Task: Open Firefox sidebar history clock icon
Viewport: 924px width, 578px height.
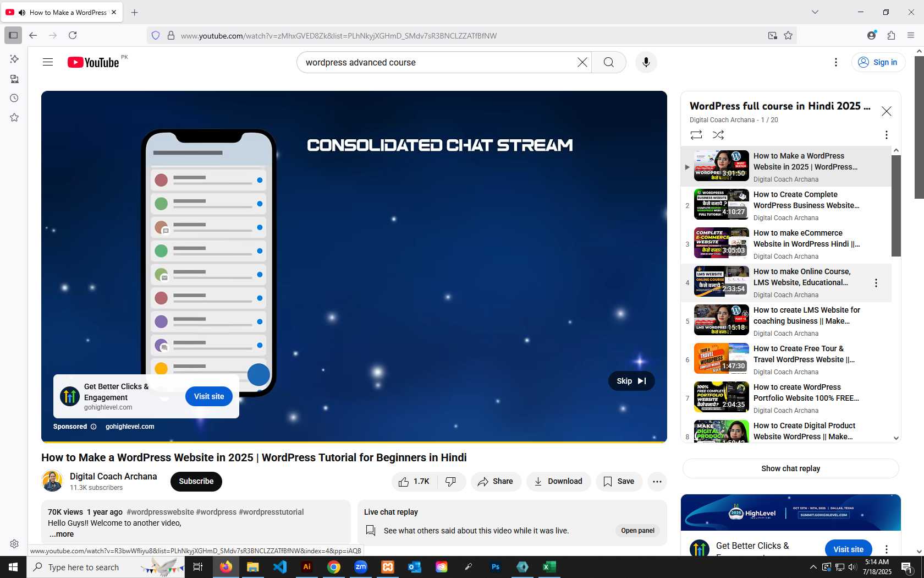Action: coord(14,98)
